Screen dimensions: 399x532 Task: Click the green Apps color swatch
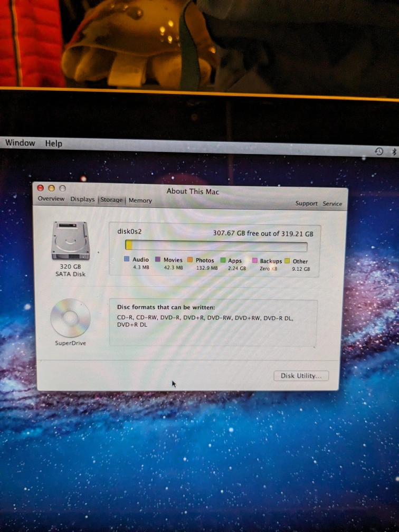[x=223, y=260]
